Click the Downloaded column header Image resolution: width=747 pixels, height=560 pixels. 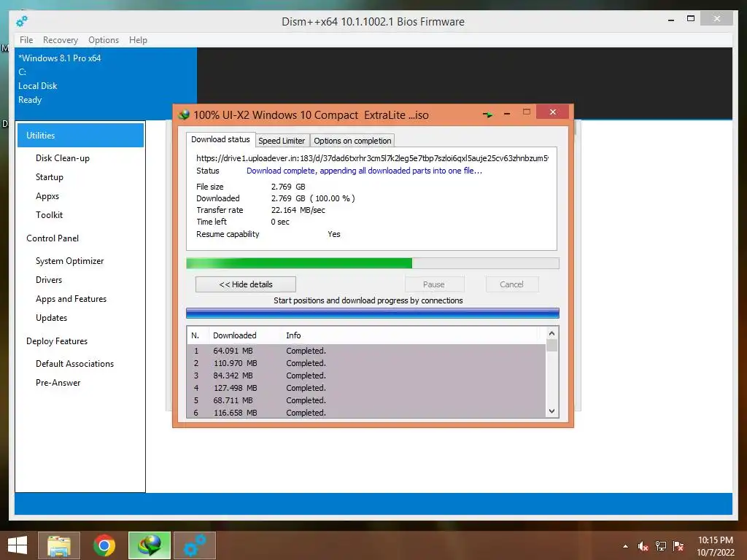(244, 335)
